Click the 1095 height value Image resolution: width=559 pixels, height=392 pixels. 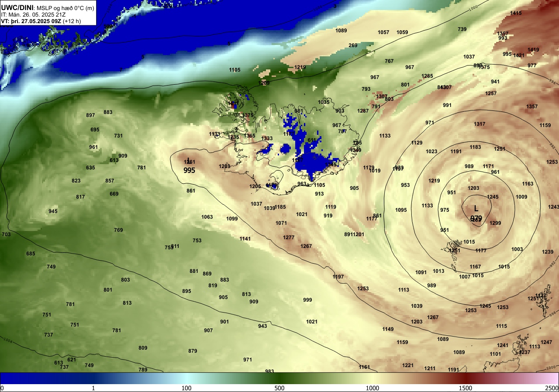pyautogui.click(x=401, y=210)
